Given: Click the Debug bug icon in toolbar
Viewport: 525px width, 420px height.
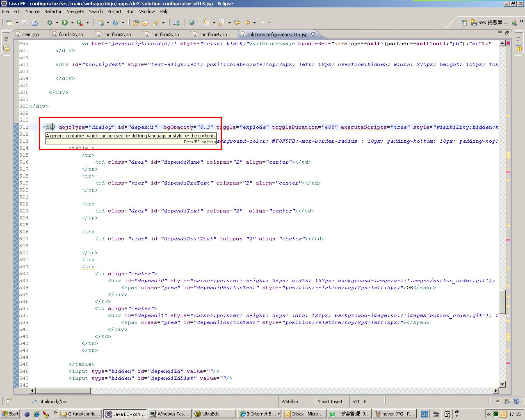Looking at the screenshot, I should 50,23.
